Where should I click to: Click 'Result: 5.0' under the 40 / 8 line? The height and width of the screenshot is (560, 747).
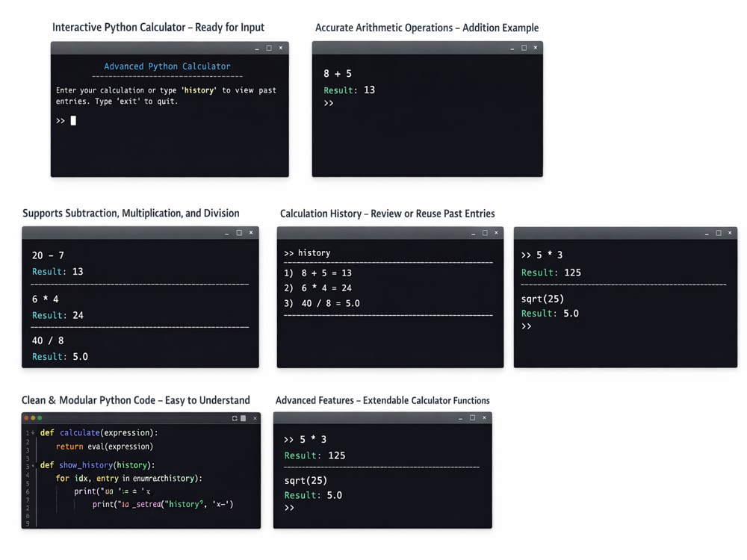[x=60, y=357]
